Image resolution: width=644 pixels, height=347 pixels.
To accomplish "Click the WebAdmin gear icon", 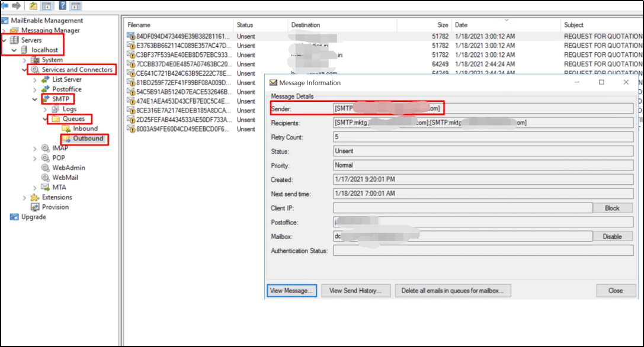I will pyautogui.click(x=46, y=168).
